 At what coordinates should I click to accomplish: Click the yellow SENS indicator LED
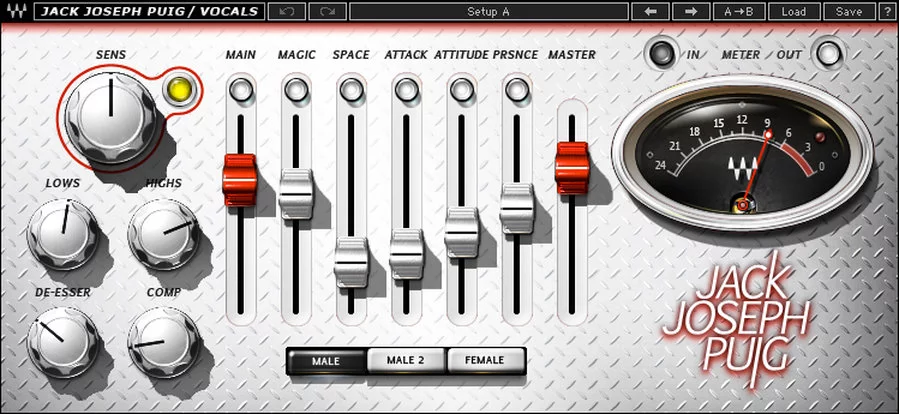pos(180,90)
